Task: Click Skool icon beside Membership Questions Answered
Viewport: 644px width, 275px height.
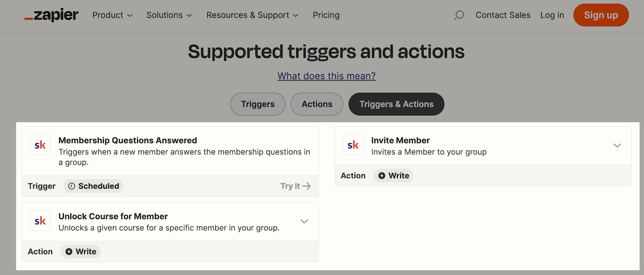Action: 40,145
